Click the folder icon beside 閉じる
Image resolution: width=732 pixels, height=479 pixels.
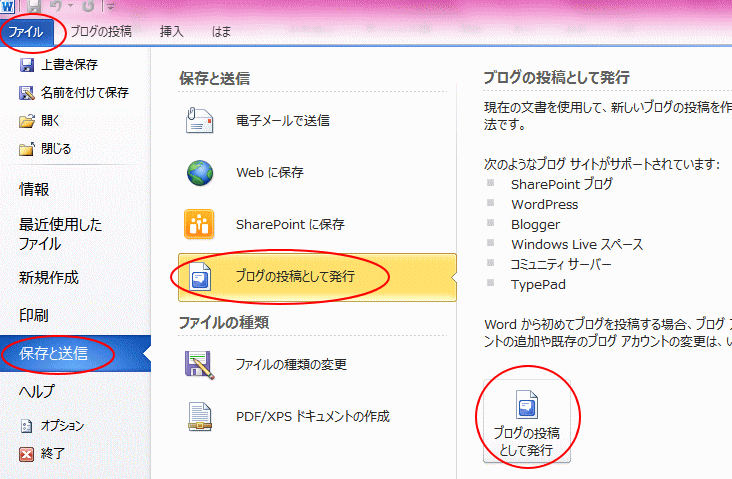[27, 149]
